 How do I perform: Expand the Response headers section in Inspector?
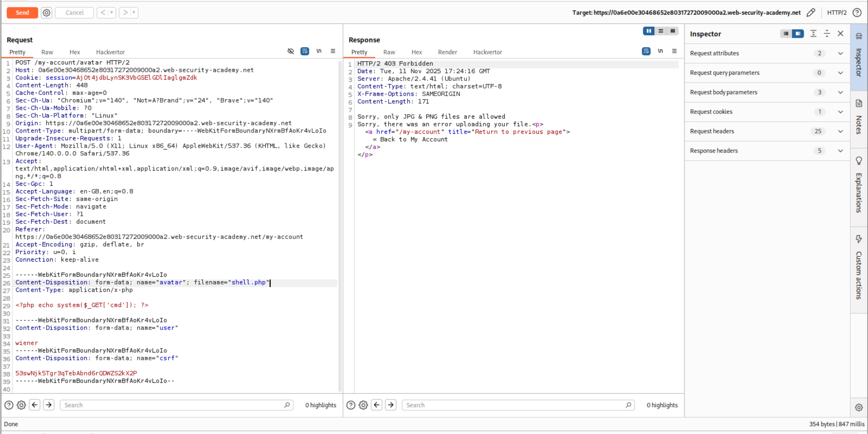(x=840, y=151)
